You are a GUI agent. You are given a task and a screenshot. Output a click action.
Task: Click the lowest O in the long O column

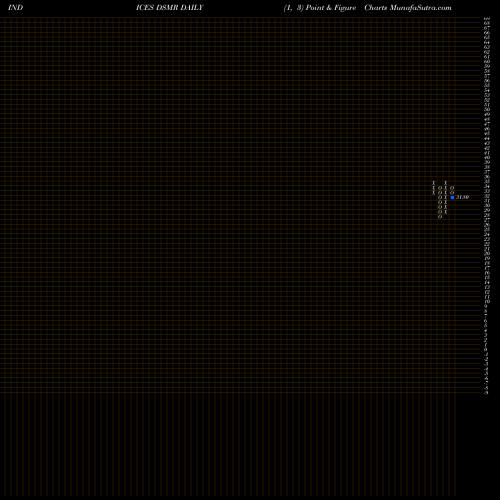point(440,217)
